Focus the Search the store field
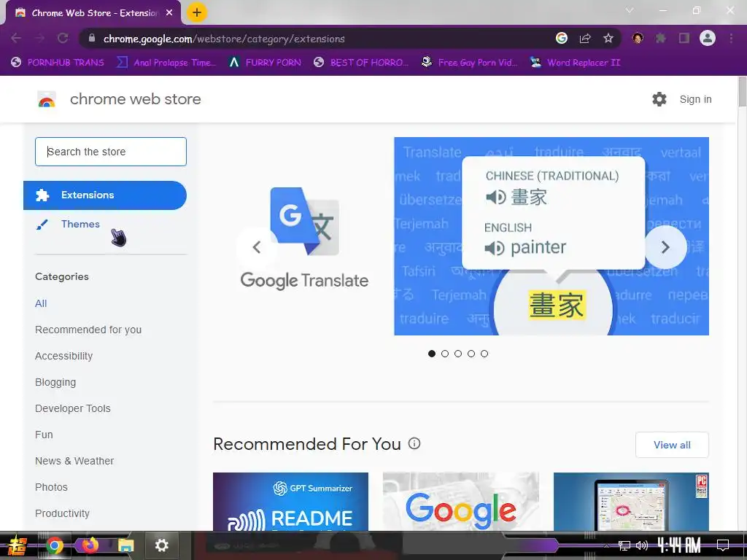747x560 pixels. [x=111, y=152]
